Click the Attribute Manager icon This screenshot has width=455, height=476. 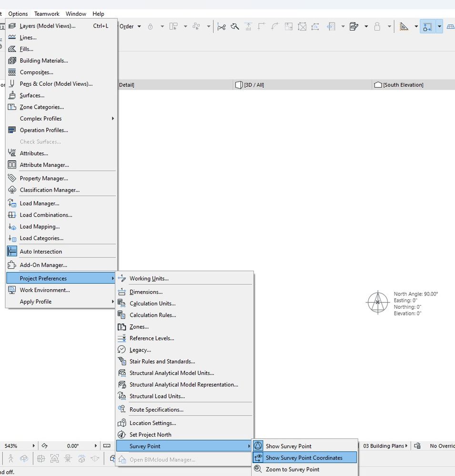[x=12, y=165]
